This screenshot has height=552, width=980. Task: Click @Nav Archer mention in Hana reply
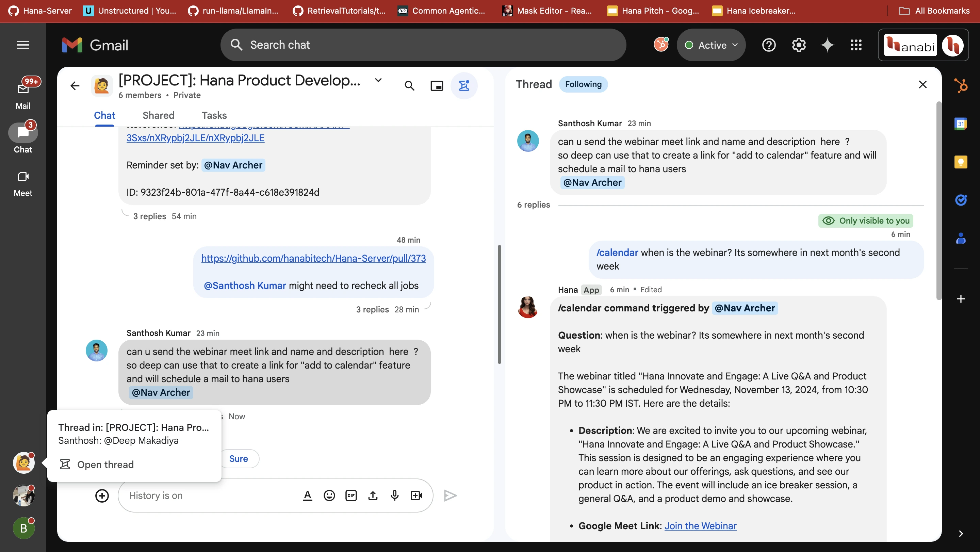point(745,308)
